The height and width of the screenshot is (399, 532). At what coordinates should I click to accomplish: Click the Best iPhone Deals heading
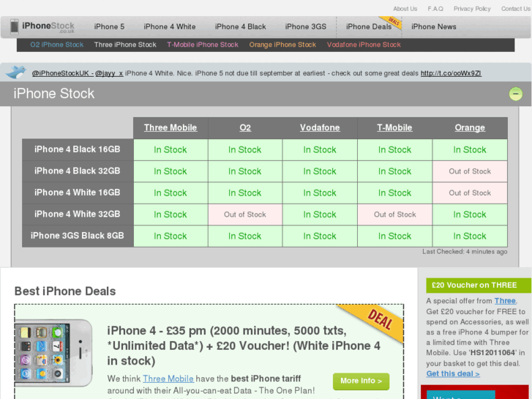tap(65, 291)
